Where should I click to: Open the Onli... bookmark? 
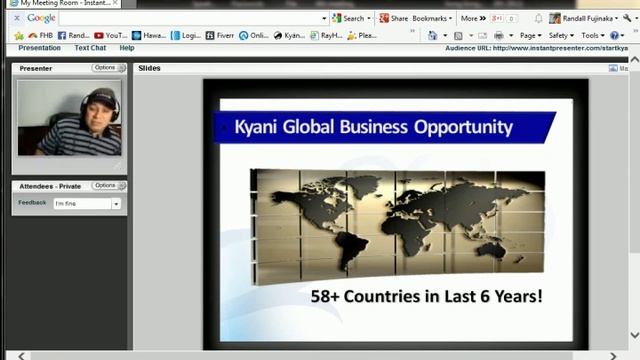pos(254,36)
